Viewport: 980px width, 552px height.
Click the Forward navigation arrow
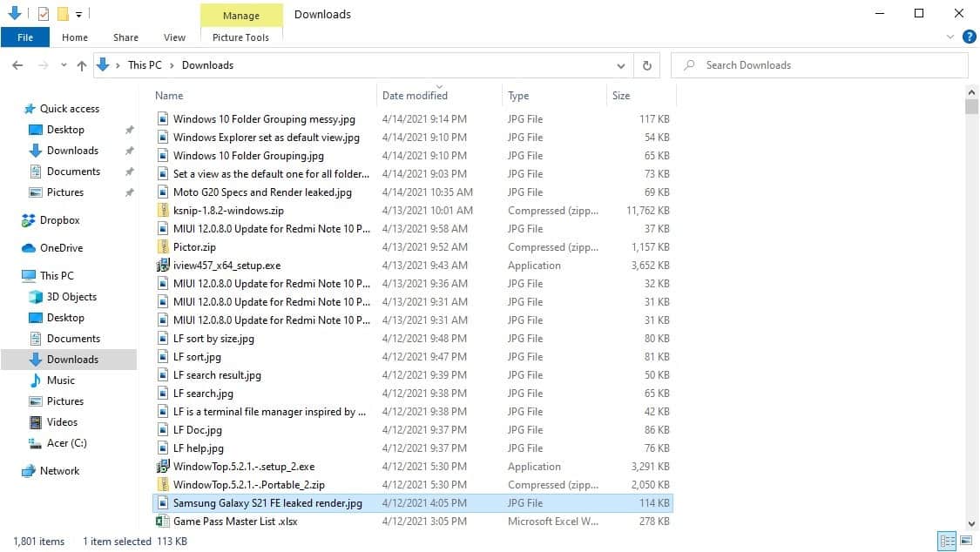[x=44, y=65]
